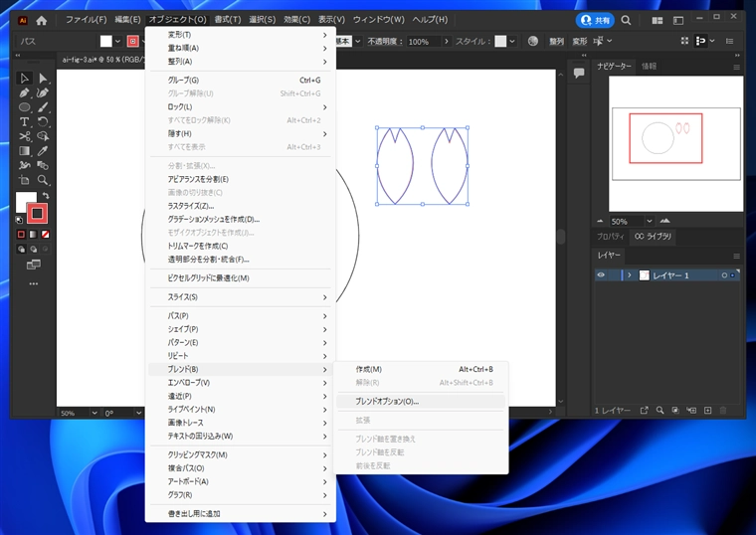Screen dimensions: 756x535
Task: Click the Change Screen Mode icon
Action: pos(33,265)
